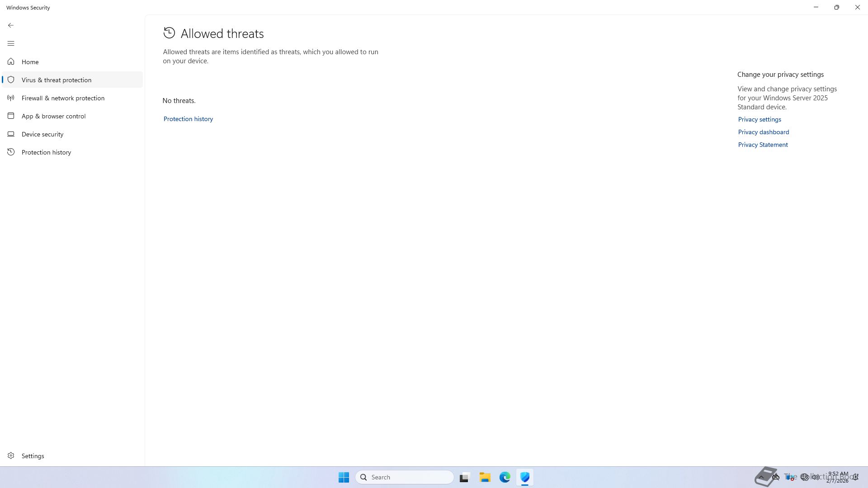
Task: Select Device security in sidebar
Action: pos(42,134)
